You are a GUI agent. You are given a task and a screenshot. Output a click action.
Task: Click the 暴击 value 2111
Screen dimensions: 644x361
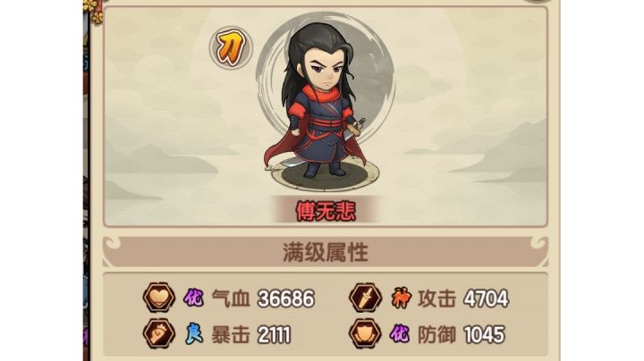coord(275,335)
